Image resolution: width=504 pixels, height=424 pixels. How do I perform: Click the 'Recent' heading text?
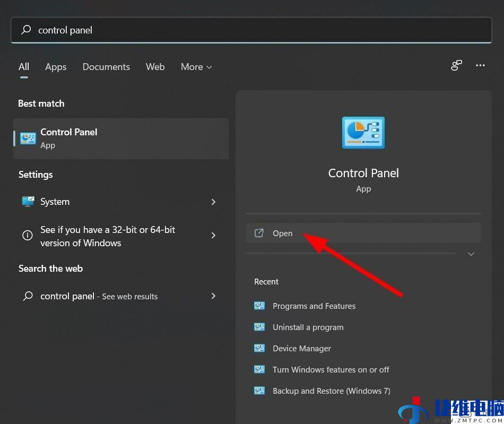pos(266,282)
